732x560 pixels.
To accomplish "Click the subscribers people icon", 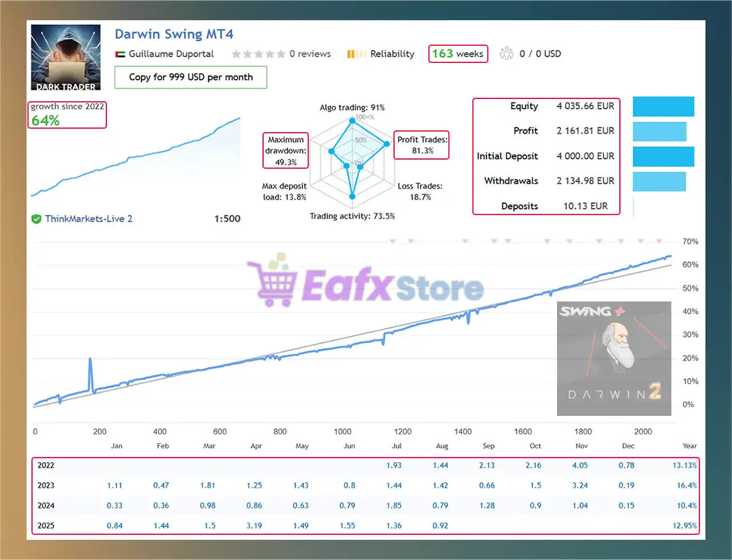I will click(x=507, y=54).
